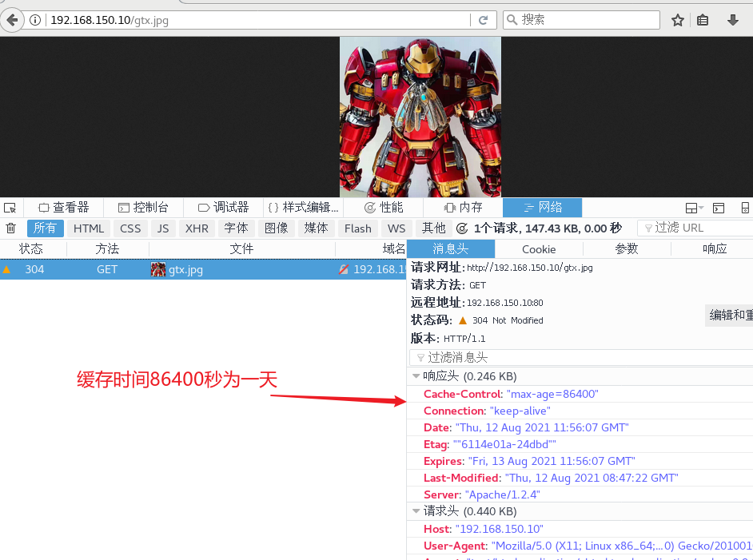Bookmark this page with the star icon
This screenshot has height=560, width=753.
(678, 20)
